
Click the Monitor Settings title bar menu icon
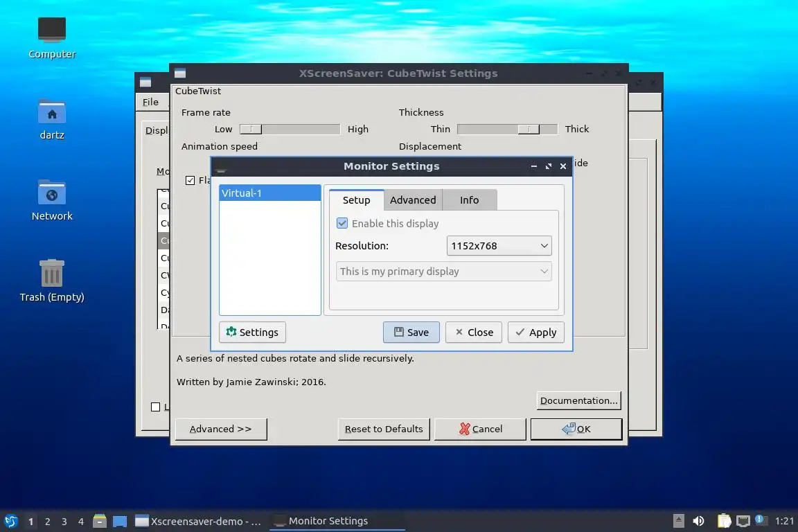click(221, 167)
